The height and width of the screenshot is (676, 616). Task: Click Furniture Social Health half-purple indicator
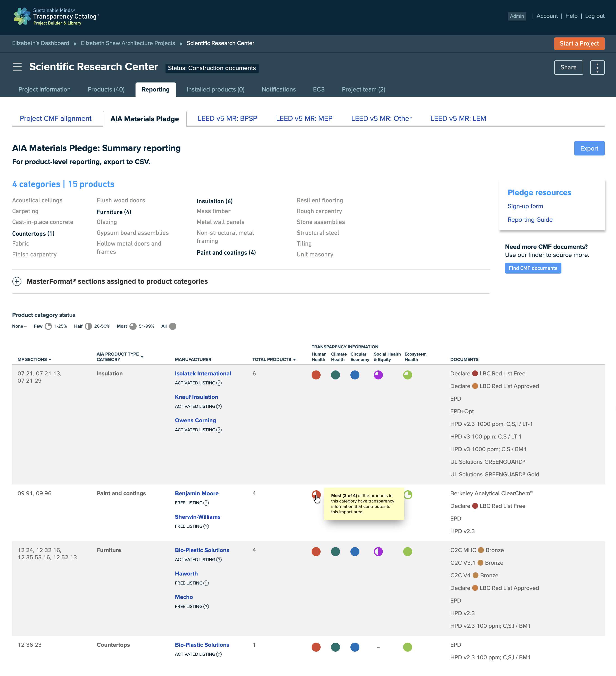tap(378, 552)
